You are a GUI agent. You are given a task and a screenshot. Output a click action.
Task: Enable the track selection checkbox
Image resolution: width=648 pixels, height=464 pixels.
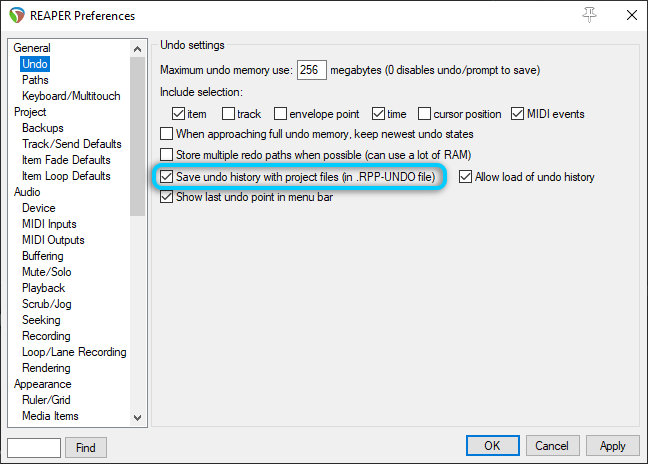coord(228,114)
